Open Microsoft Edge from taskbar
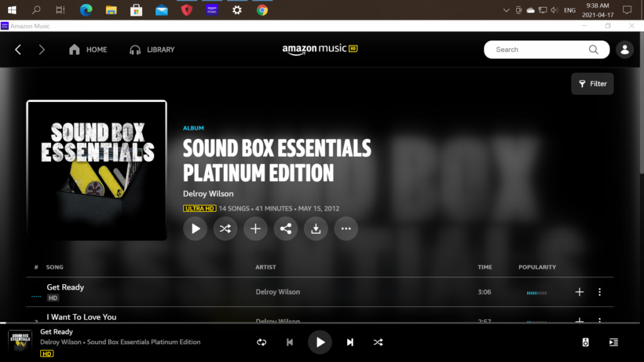This screenshot has width=644, height=362. point(86,10)
